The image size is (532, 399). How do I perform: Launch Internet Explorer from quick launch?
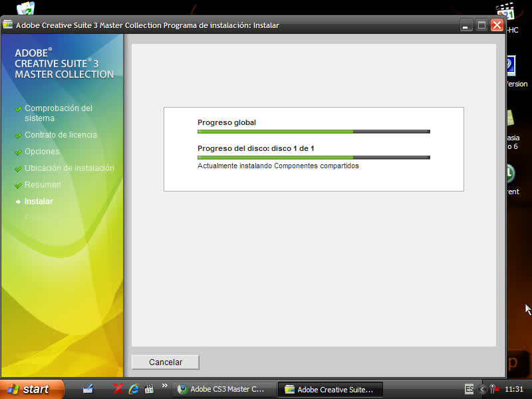134,389
